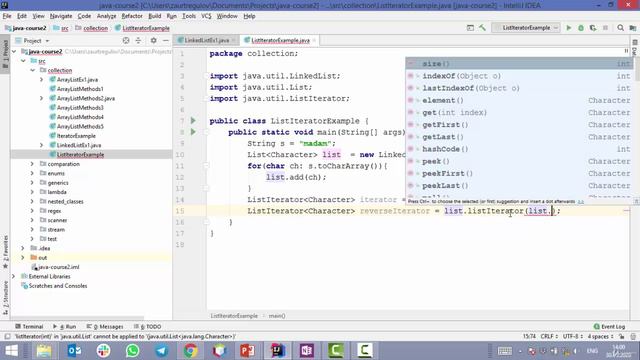The image size is (640, 360).
Task: Collapse all nodes in Project panel
Action: point(138,40)
